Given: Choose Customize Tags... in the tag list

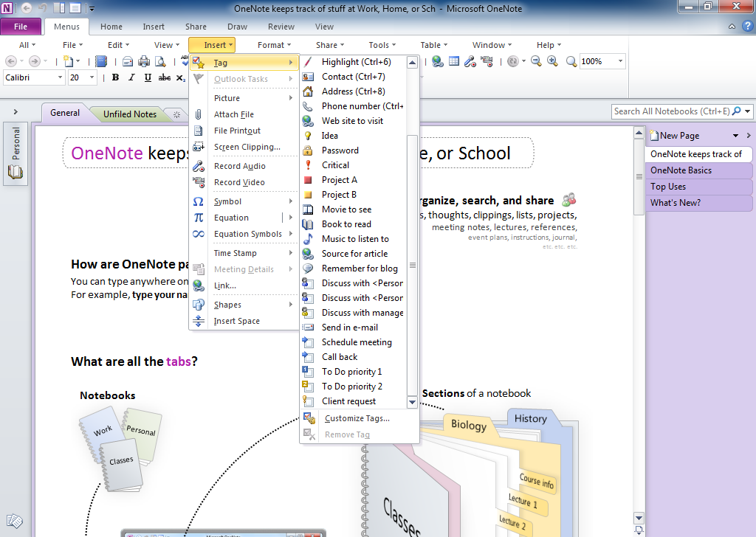Looking at the screenshot, I should [357, 418].
